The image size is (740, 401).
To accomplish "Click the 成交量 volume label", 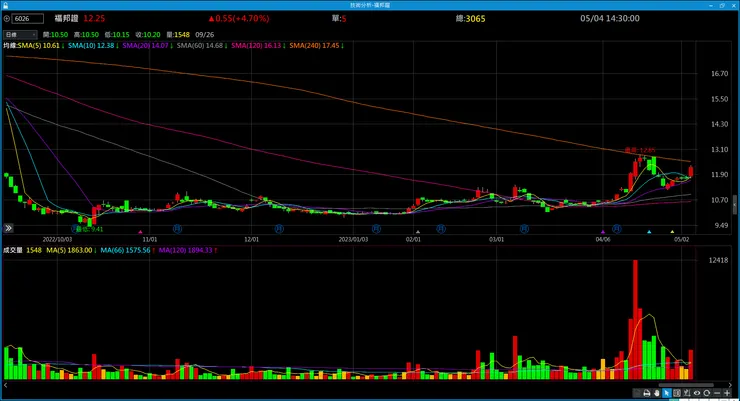I will click(x=13, y=250).
